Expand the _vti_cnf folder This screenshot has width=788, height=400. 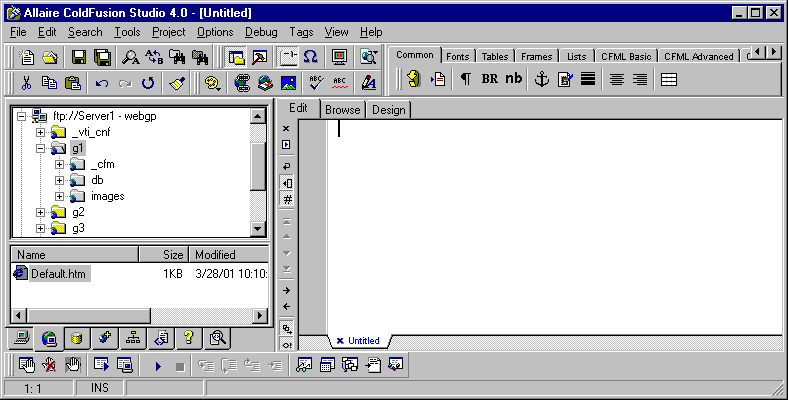click(x=40, y=132)
